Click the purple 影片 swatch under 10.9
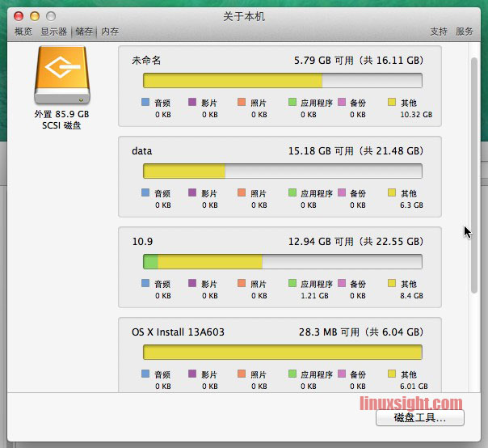The image size is (488, 448). tap(192, 283)
